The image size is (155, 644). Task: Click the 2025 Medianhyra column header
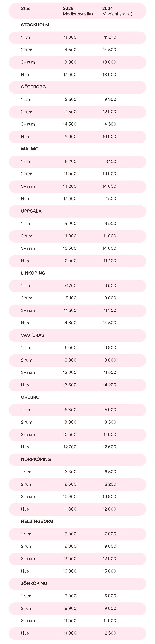(78, 11)
